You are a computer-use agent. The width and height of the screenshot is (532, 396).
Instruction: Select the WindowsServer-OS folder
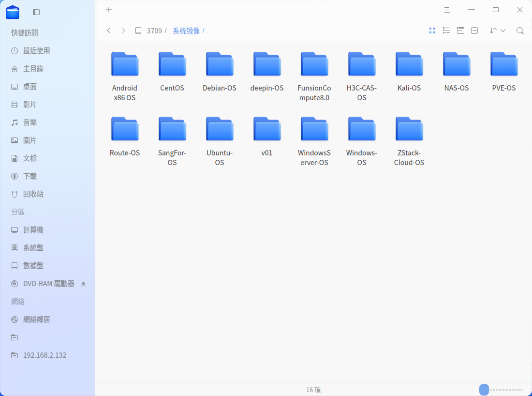(x=314, y=141)
